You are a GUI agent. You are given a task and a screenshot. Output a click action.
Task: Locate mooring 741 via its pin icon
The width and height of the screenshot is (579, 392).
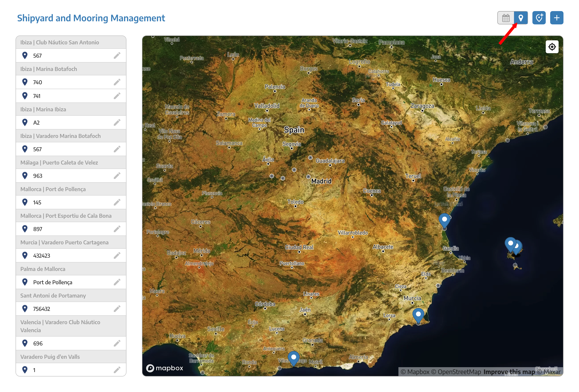[25, 96]
